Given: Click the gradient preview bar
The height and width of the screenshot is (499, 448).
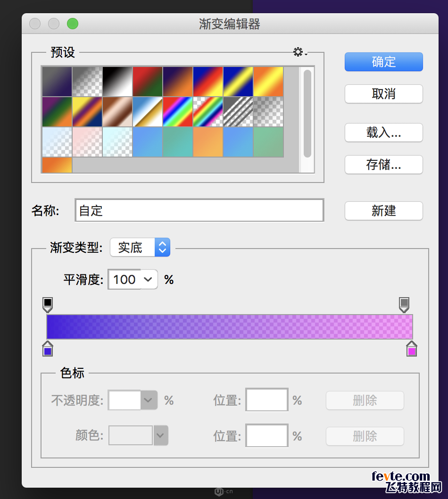Looking at the screenshot, I should coord(230,327).
